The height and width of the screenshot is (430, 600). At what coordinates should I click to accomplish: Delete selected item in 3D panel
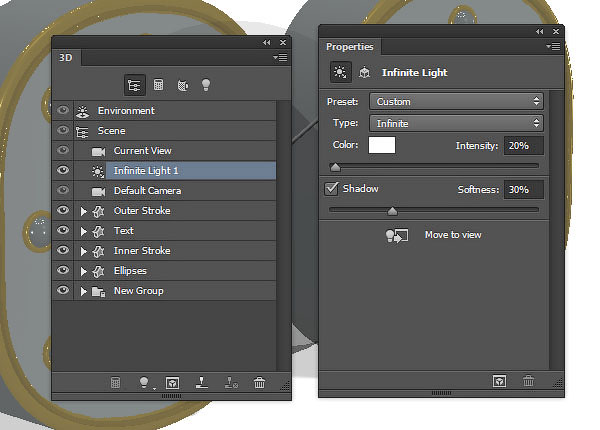[x=259, y=383]
